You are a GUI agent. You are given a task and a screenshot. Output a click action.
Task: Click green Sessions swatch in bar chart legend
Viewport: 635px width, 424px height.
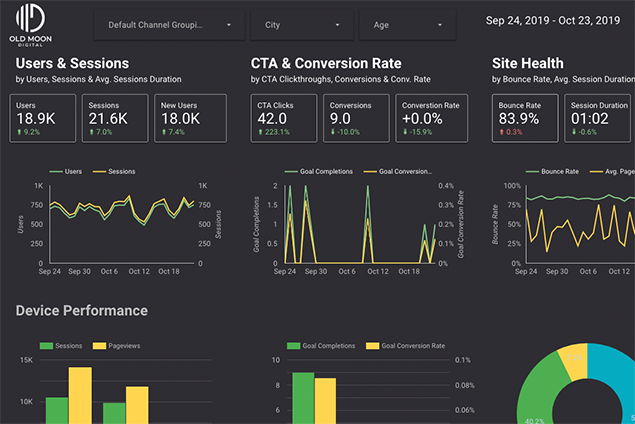point(46,346)
